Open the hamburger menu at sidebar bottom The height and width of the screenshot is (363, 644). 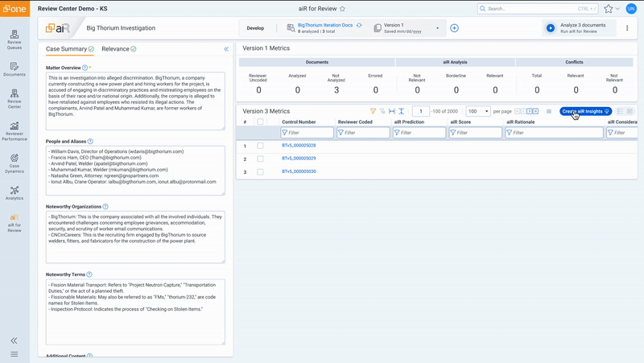14,354
